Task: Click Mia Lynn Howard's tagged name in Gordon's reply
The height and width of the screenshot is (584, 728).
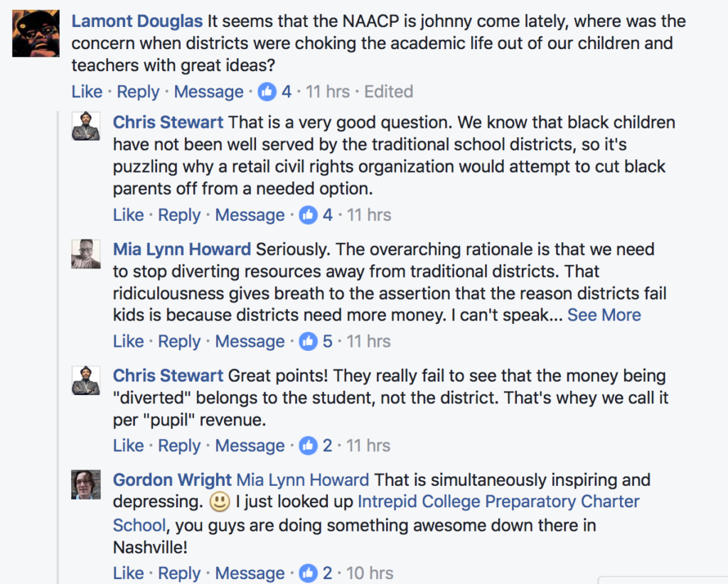Action: [302, 480]
